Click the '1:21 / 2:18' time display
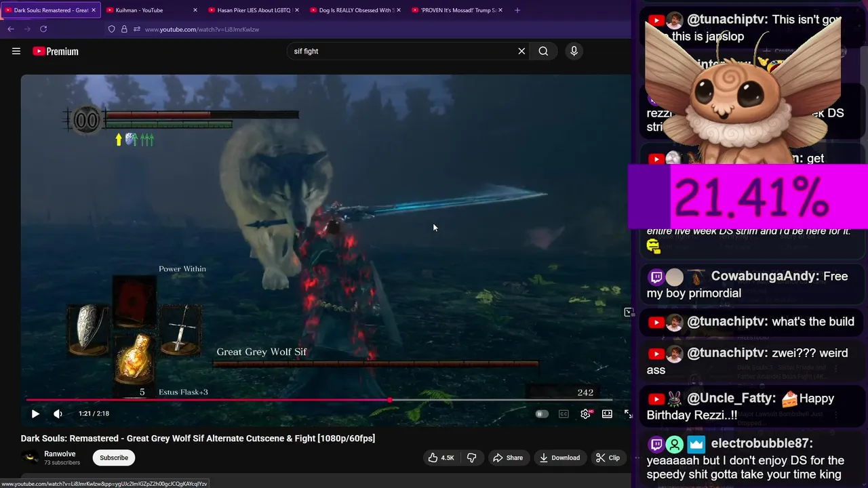The height and width of the screenshot is (488, 868). (x=94, y=413)
